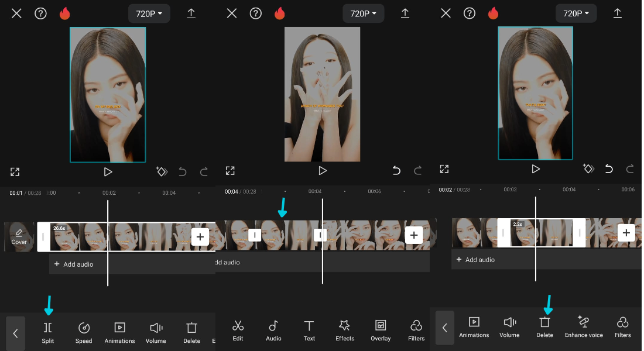
Task: Play the preview in the middle panel
Action: click(323, 170)
